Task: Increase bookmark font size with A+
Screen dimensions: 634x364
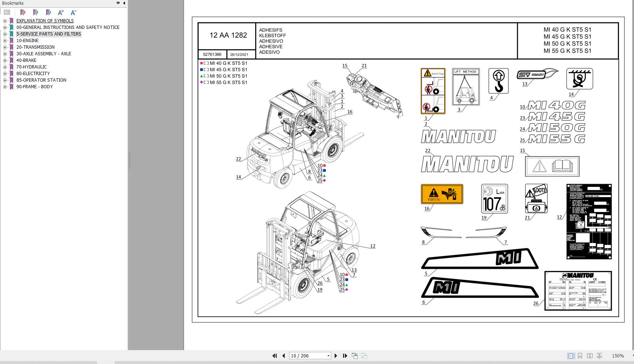Action: [61, 12]
